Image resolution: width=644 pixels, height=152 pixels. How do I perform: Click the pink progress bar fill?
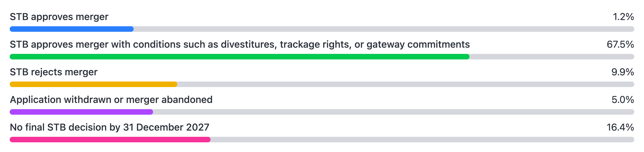coord(110,140)
